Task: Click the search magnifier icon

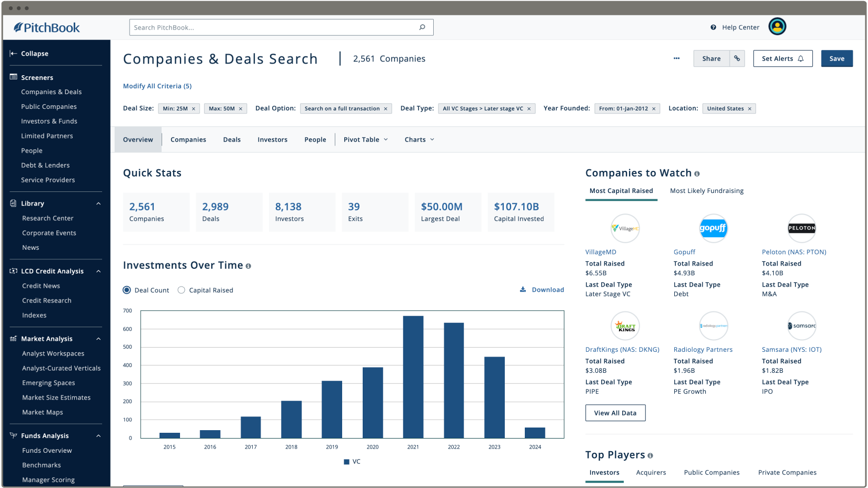Action: (422, 27)
